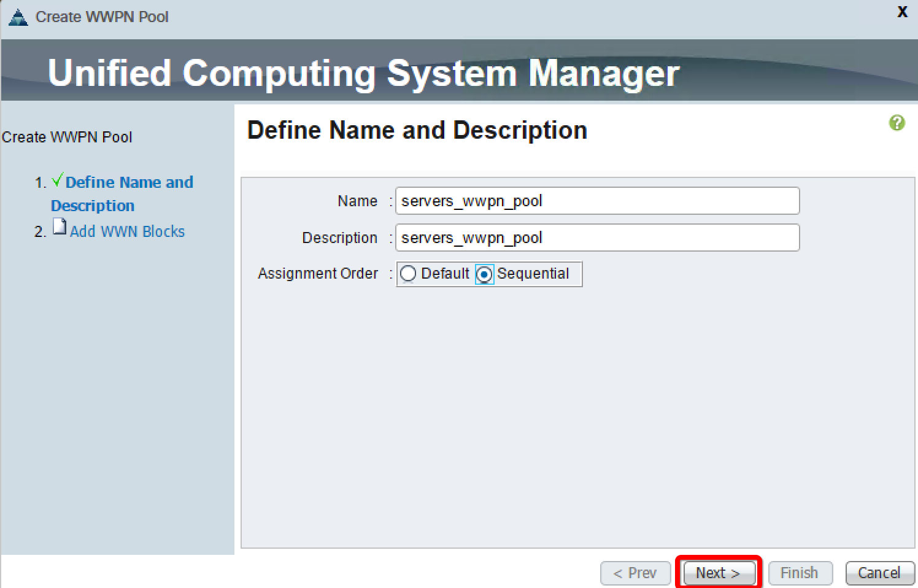Screen dimensions: 918x588
Task: Click the Finish button
Action: pos(800,573)
